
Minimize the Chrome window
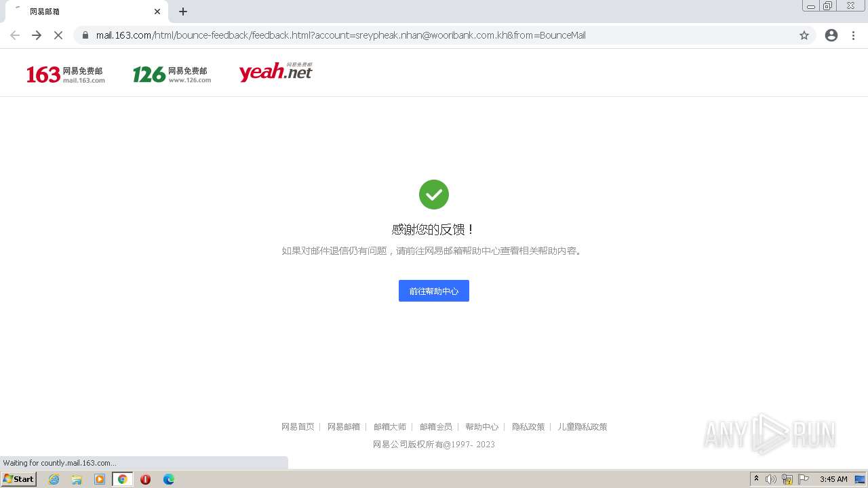811,6
